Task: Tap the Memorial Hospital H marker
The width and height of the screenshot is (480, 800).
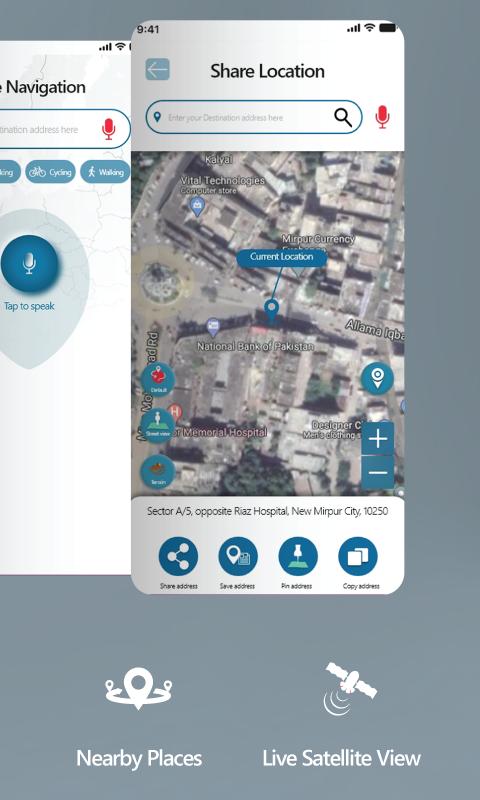Action: coord(175,411)
